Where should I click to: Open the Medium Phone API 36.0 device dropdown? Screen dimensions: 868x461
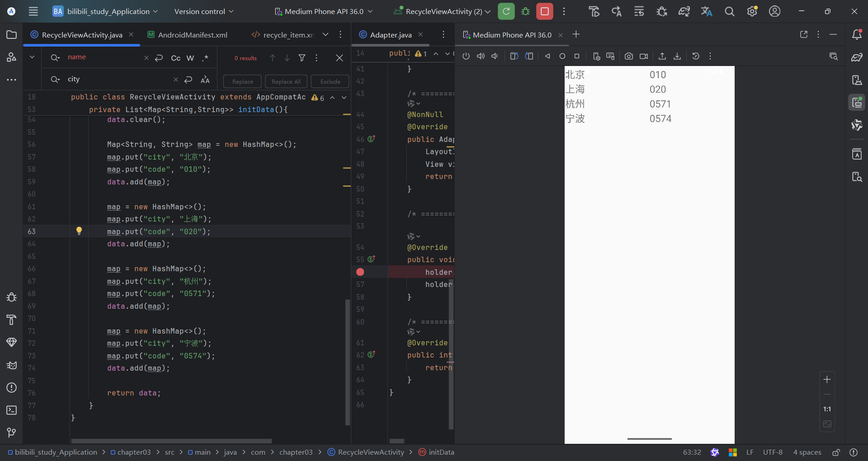[x=324, y=11]
